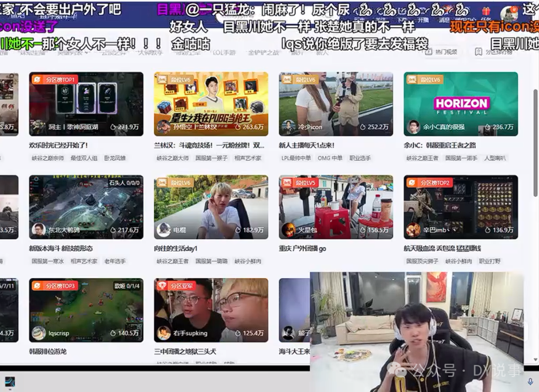Click the red gift box icon

[486, 11]
